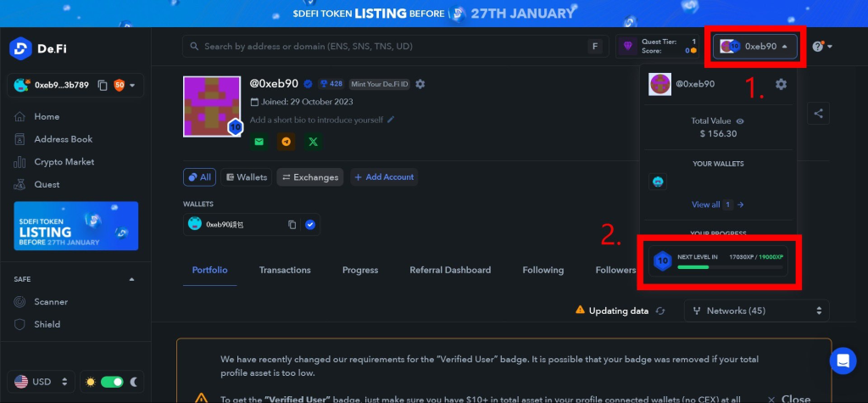The width and height of the screenshot is (868, 403).
Task: Copy the sidebar wallet address 0xeb9...3b789
Action: pyautogui.click(x=102, y=85)
